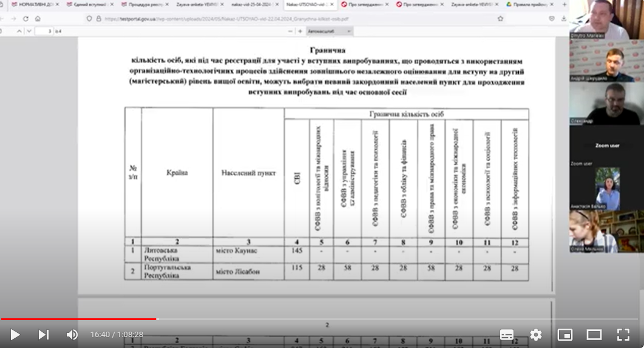
Task: Zoom out the PDF document
Action: point(290,31)
